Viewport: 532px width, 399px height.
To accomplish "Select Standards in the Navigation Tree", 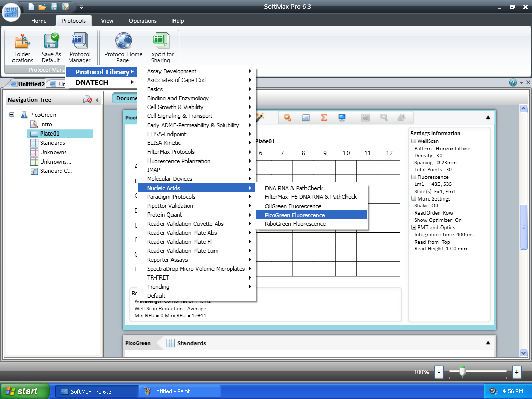I will tap(52, 143).
